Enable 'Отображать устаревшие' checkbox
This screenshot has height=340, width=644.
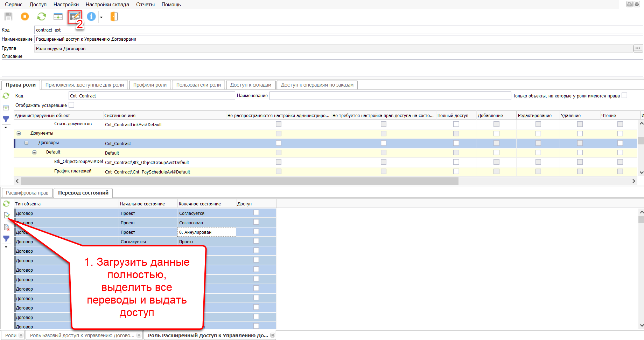(71, 105)
